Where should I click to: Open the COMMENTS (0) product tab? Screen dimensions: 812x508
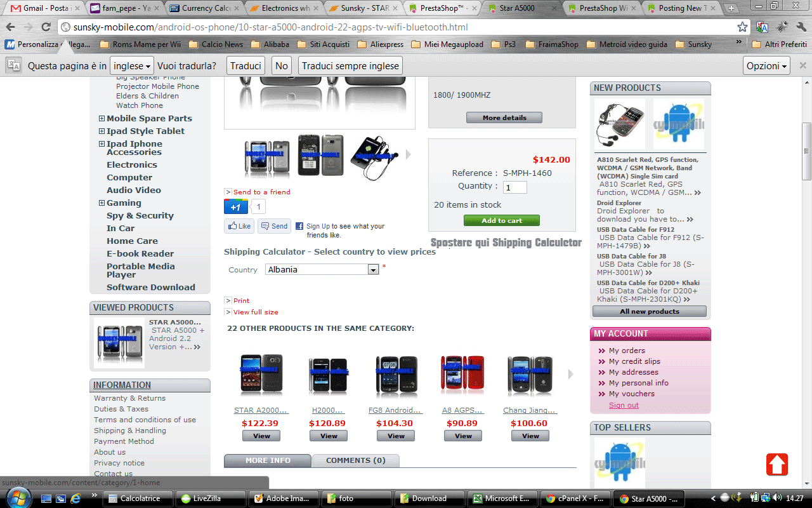(x=356, y=460)
